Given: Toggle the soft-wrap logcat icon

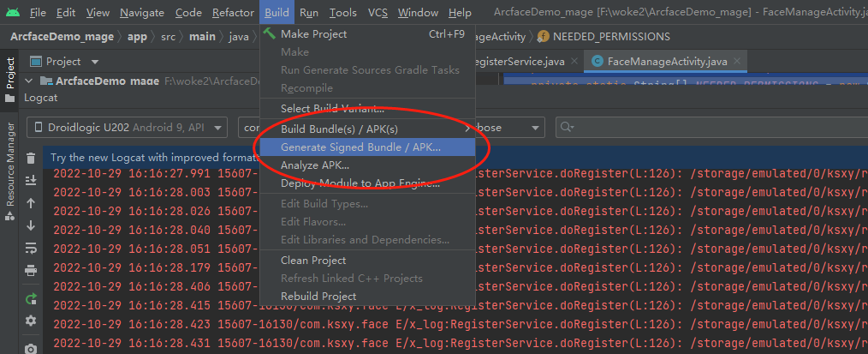Looking at the screenshot, I should point(31,249).
